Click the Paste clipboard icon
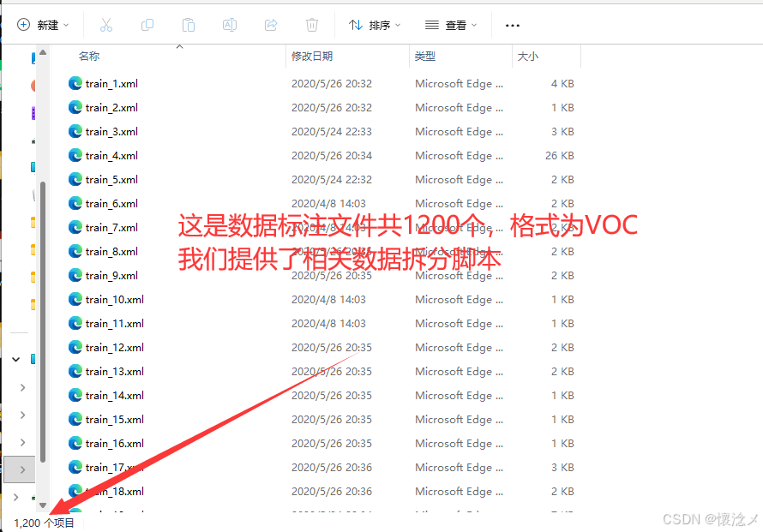The image size is (763, 532). coord(189,25)
